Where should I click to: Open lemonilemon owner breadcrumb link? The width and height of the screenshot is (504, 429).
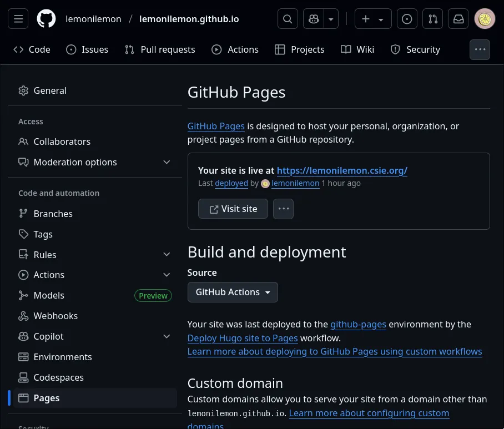pyautogui.click(x=94, y=19)
